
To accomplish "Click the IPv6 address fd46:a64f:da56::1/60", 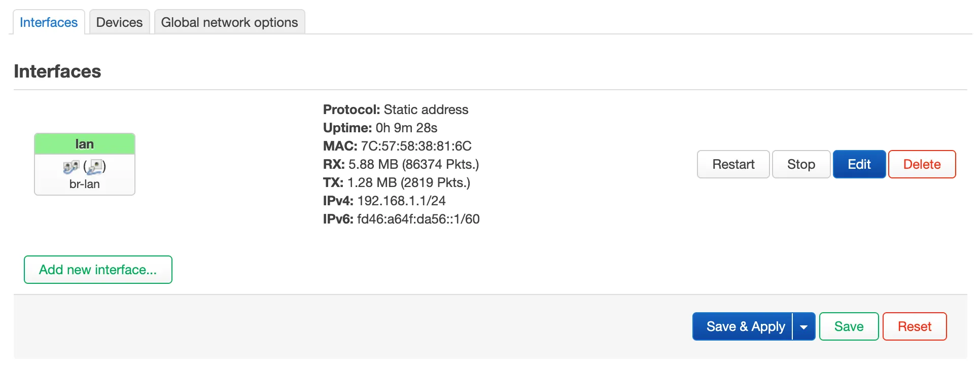I will pyautogui.click(x=418, y=219).
